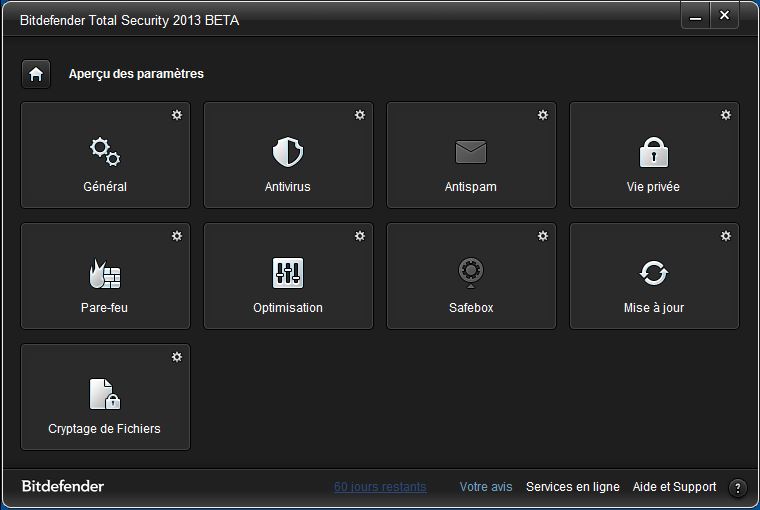Screen dimensions: 760x510
Task: Open the Antivirus shield icon
Action: click(x=288, y=152)
